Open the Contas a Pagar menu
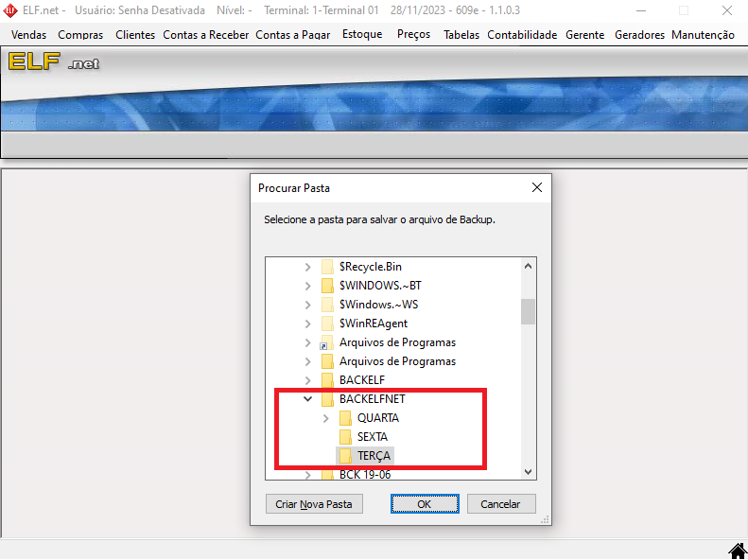The image size is (748, 560). (293, 35)
